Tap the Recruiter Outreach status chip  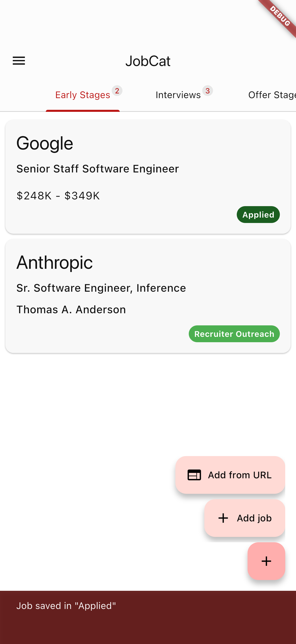point(234,334)
